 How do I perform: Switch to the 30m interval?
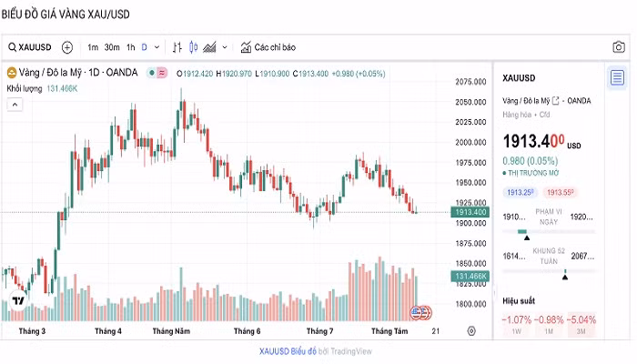112,47
